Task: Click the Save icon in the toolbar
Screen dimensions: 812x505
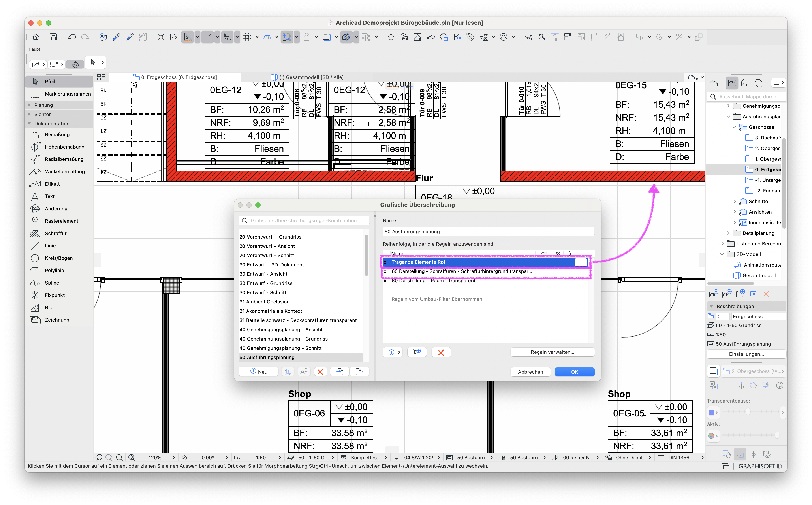Action: (x=53, y=37)
